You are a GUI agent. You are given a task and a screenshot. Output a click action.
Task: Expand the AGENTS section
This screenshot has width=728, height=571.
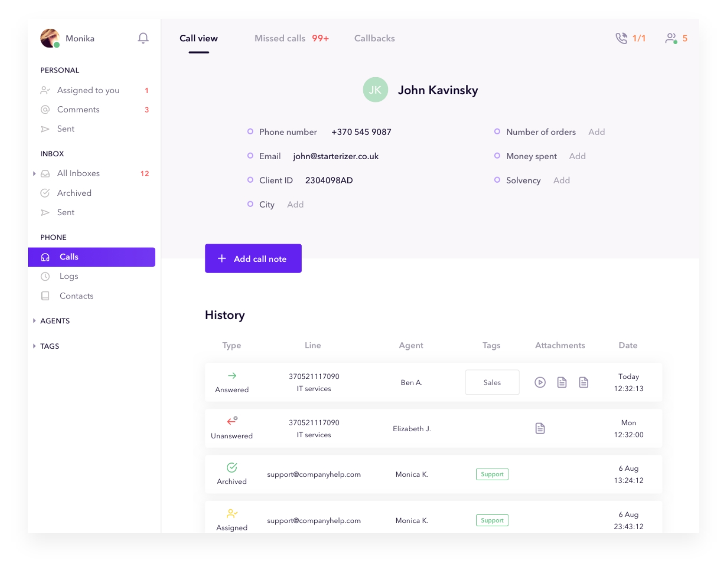(x=34, y=321)
